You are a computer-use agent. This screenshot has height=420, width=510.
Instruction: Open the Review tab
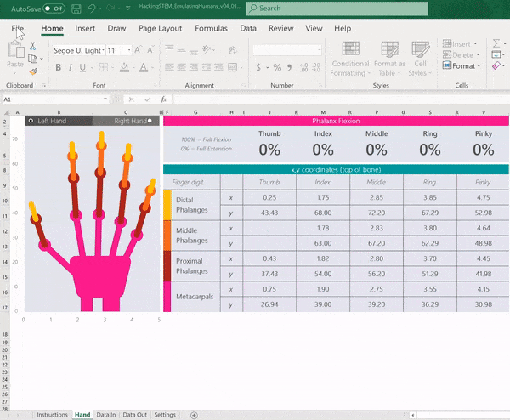(x=281, y=28)
